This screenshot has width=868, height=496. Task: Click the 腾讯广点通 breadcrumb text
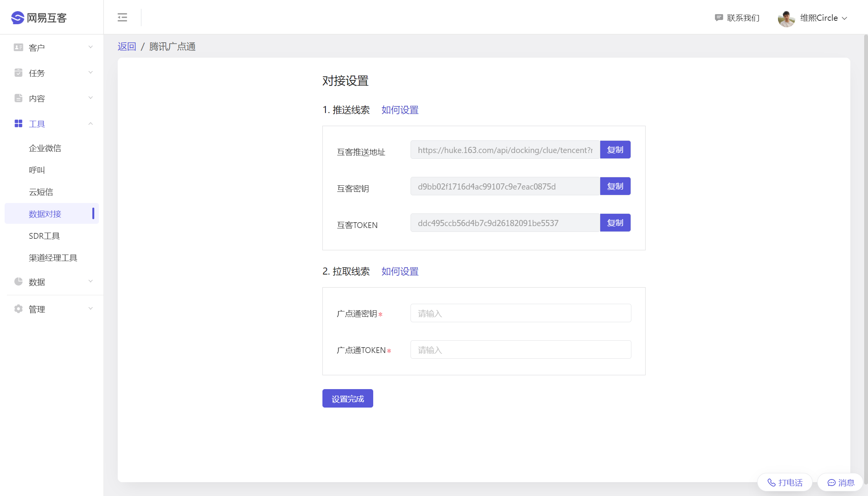172,47
